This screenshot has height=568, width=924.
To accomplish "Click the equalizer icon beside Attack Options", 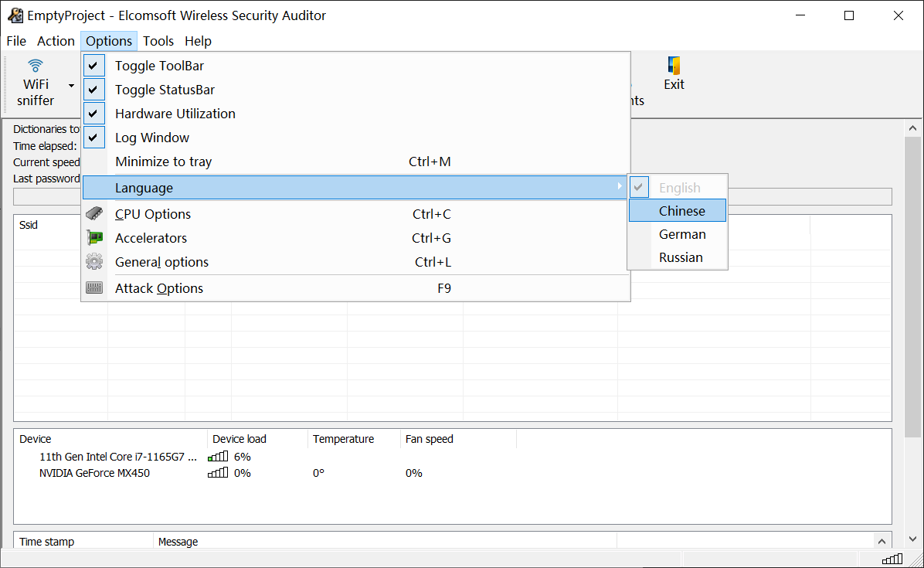I will (x=94, y=287).
